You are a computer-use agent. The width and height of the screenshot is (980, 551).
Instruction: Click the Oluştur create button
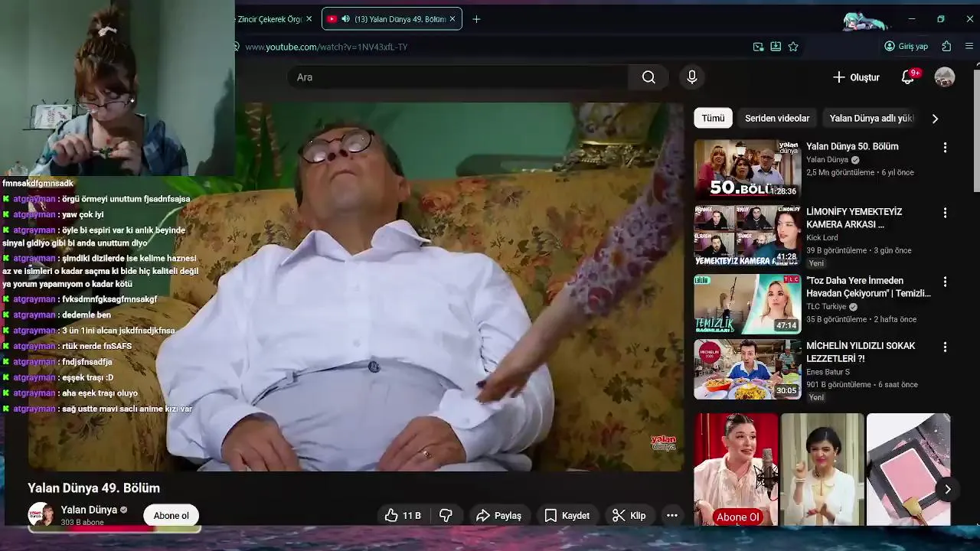(x=856, y=77)
